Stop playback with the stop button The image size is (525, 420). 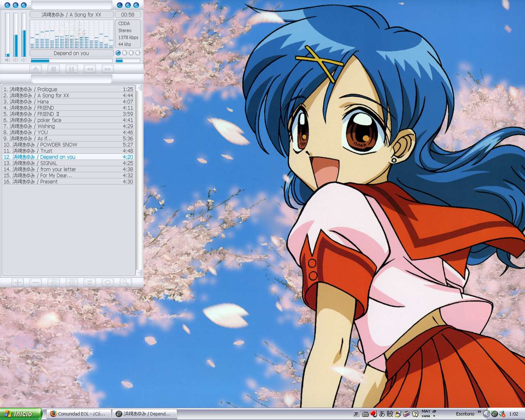coord(54,69)
